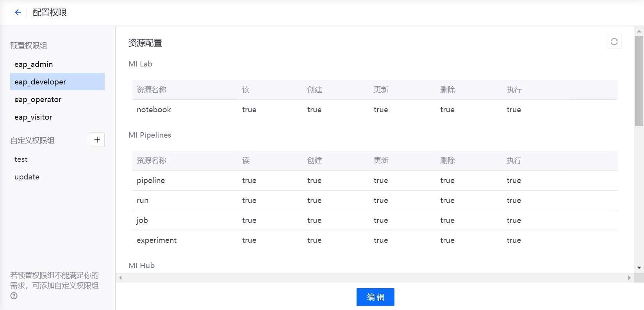Click MI Lab table 资源名称 header
Screen dimensions: 644x310
(152, 90)
